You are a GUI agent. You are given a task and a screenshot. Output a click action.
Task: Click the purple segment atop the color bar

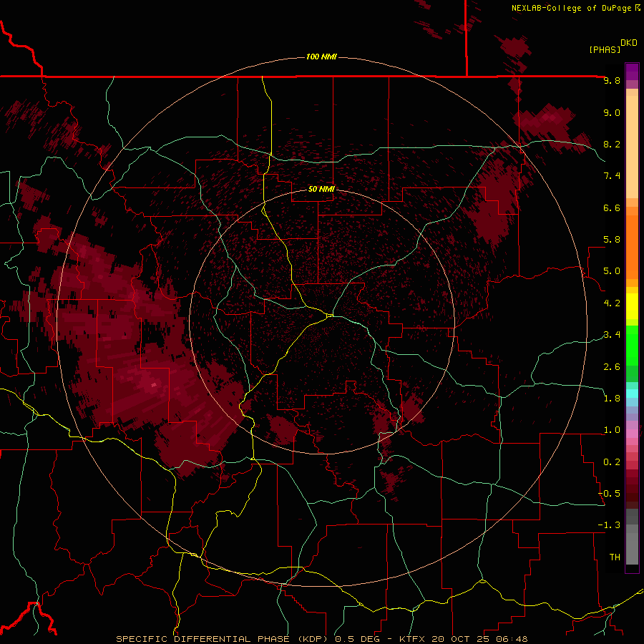(632, 72)
